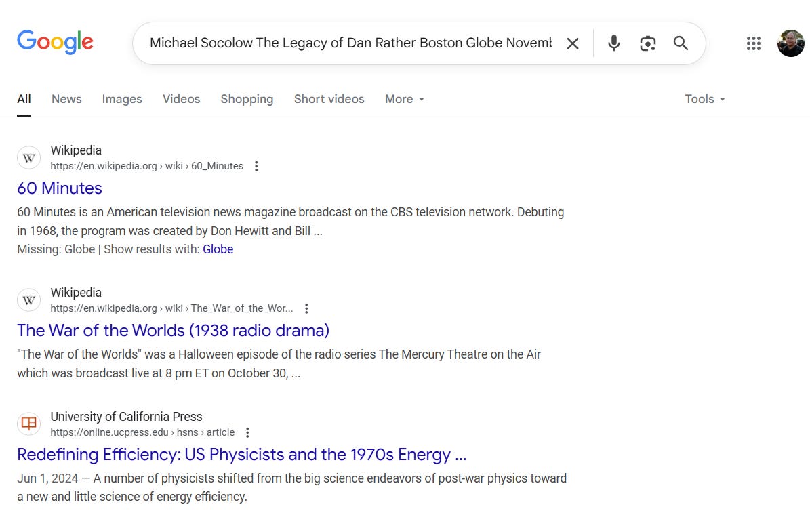Click the Wikipedia site name above 60_Minutes URL

tap(76, 150)
